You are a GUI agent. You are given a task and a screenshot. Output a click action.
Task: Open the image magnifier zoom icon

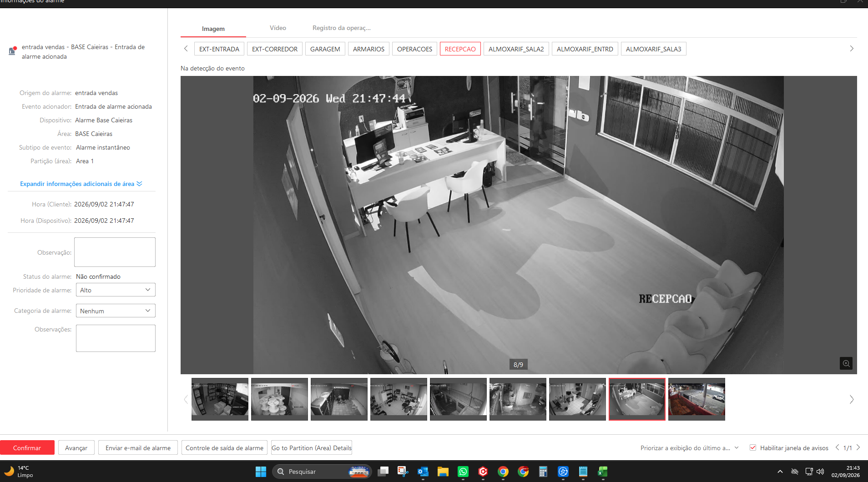846,363
